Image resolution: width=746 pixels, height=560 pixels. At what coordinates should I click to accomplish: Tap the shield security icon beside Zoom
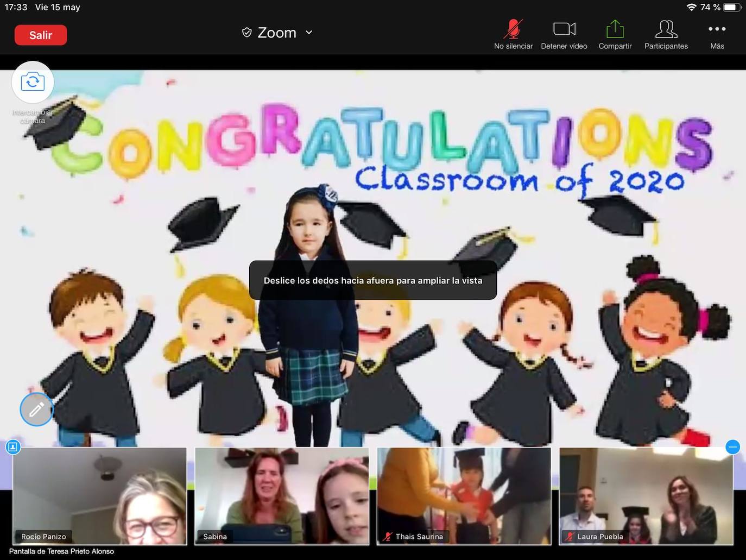(246, 33)
